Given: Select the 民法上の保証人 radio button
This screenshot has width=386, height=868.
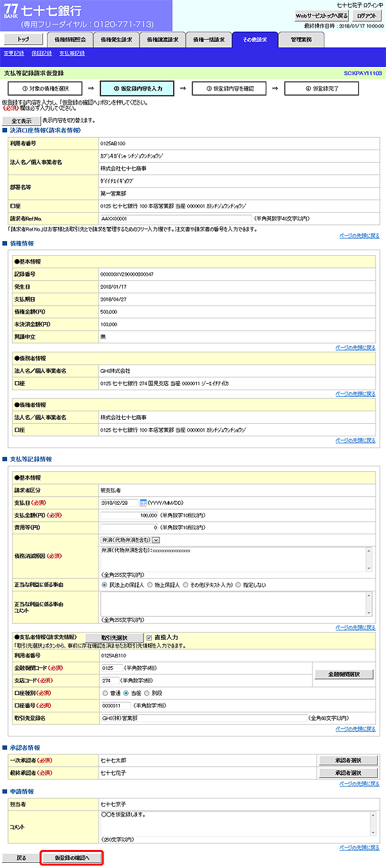Looking at the screenshot, I should click(105, 585).
